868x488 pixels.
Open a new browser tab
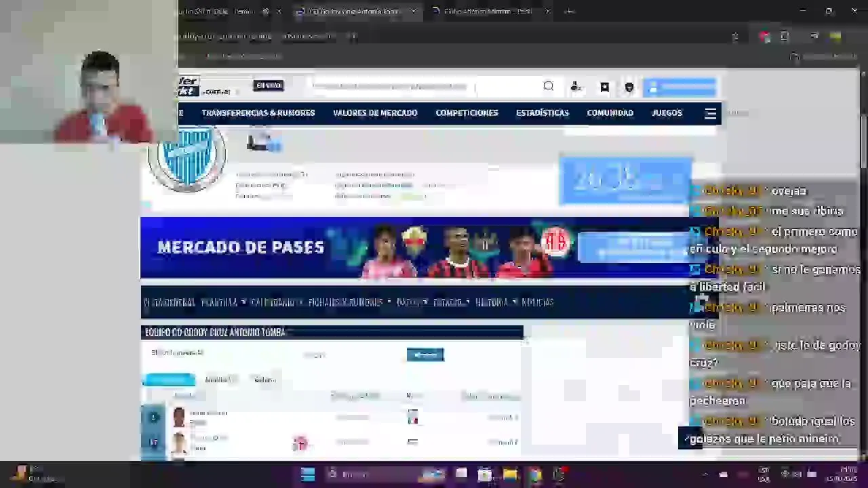click(570, 12)
